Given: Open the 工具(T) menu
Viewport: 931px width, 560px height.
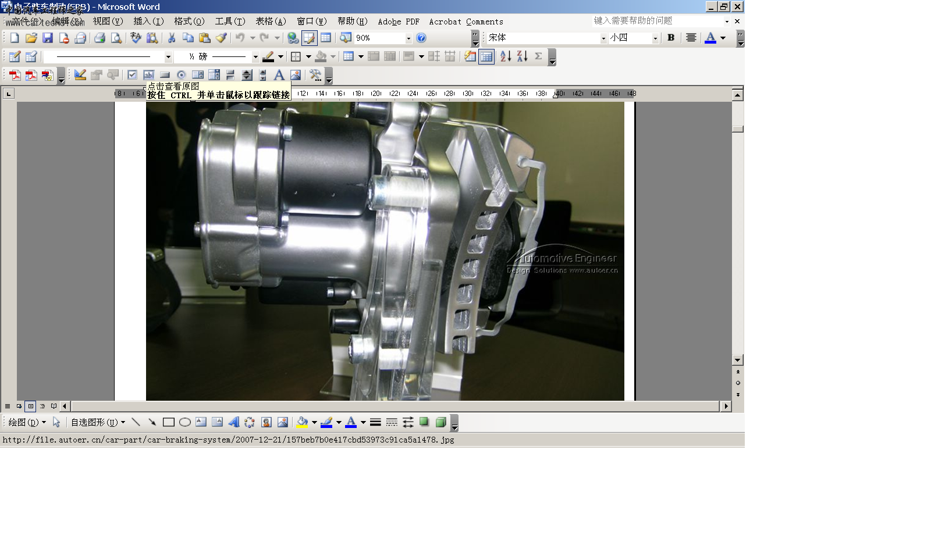Looking at the screenshot, I should tap(230, 22).
